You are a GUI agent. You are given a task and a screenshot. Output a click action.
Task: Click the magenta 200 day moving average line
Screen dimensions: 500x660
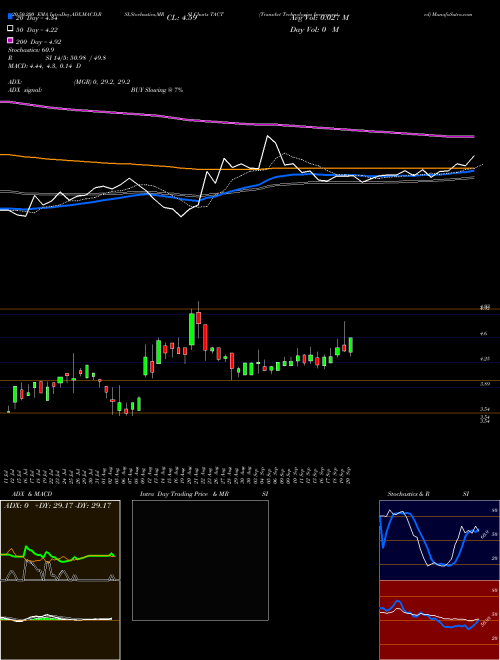(236, 122)
